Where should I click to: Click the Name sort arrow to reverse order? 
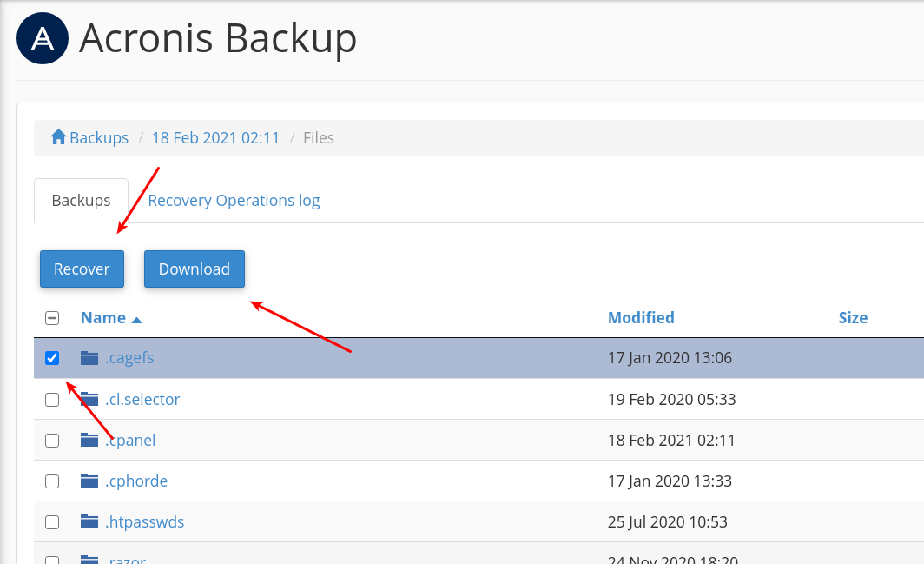[136, 318]
